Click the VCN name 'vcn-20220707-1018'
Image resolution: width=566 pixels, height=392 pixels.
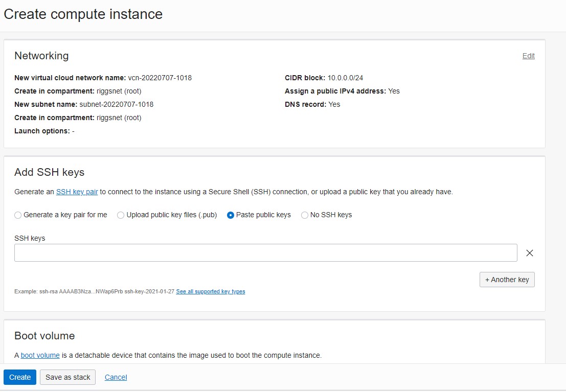point(160,78)
